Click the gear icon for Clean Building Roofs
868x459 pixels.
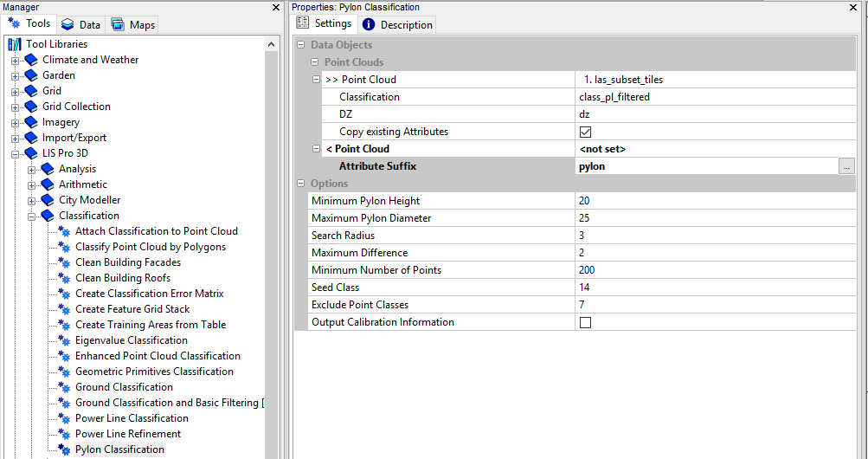point(65,278)
